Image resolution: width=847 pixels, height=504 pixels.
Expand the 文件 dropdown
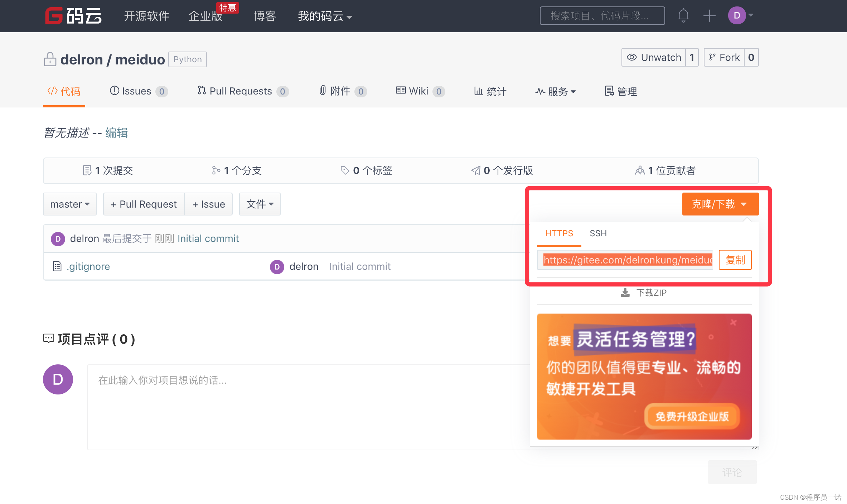pyautogui.click(x=260, y=204)
